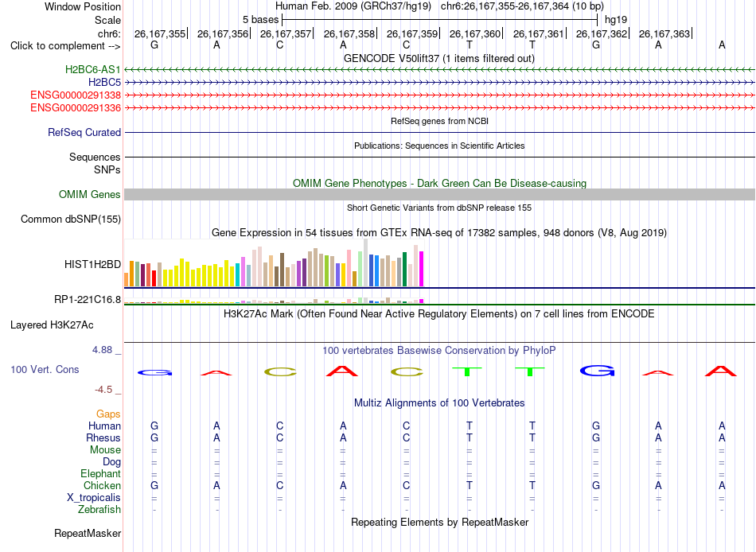
Task: Select the ENSG00000291336 transcript label
Action: [76, 107]
